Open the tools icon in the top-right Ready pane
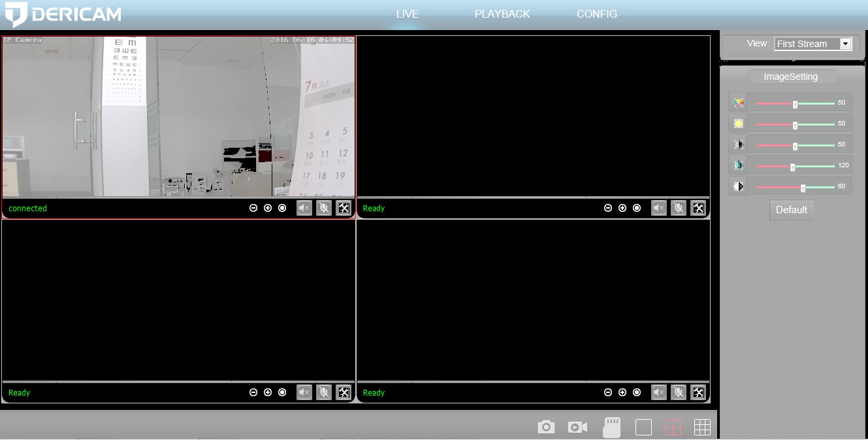868x440 pixels. click(698, 208)
